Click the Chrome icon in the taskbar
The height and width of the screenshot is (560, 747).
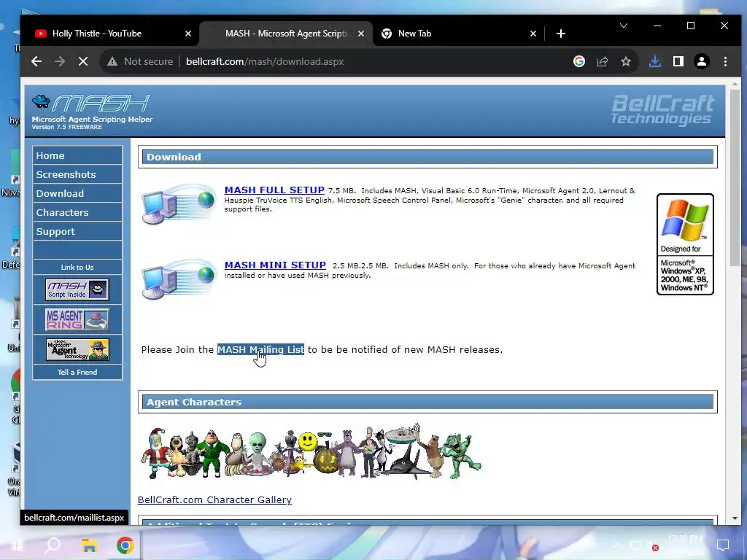point(125,545)
